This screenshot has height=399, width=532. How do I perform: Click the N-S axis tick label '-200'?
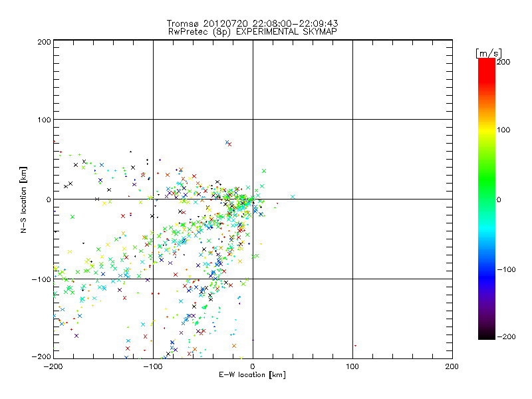(x=41, y=356)
